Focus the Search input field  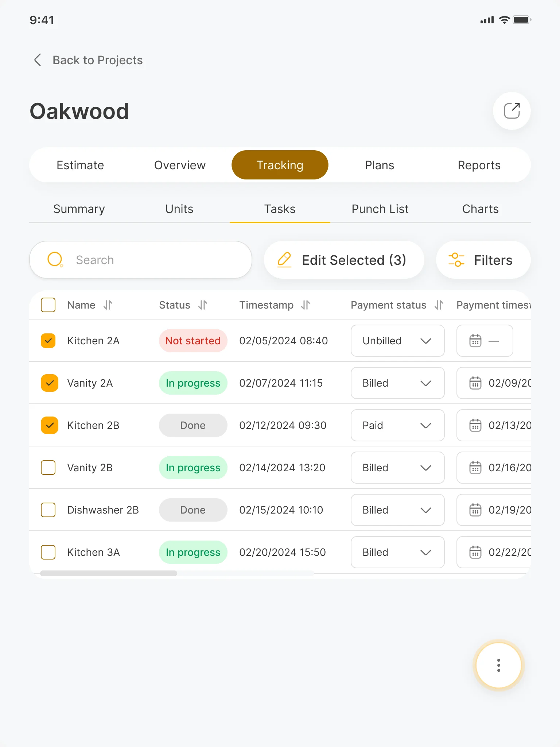tap(141, 260)
